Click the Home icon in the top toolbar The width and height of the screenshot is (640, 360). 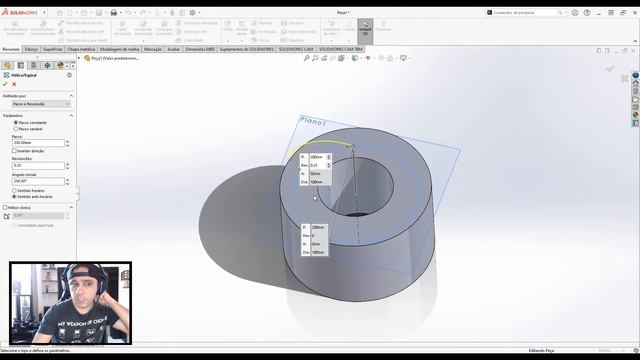60,13
